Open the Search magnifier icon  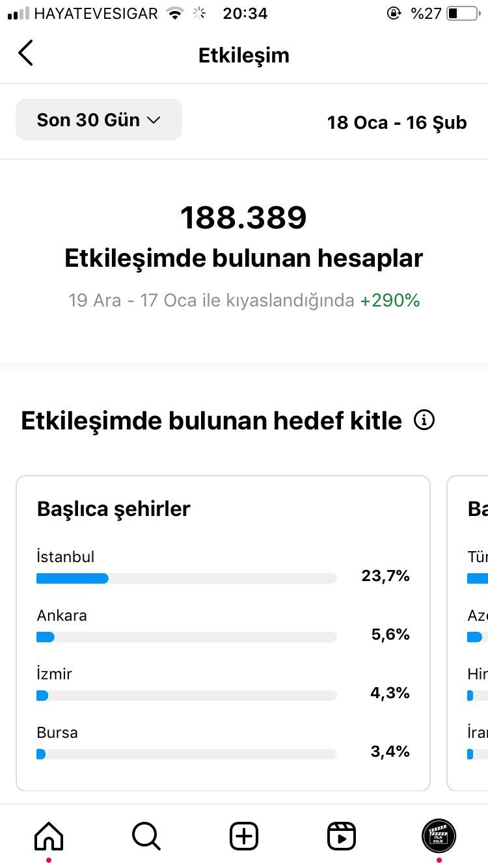[x=146, y=835]
